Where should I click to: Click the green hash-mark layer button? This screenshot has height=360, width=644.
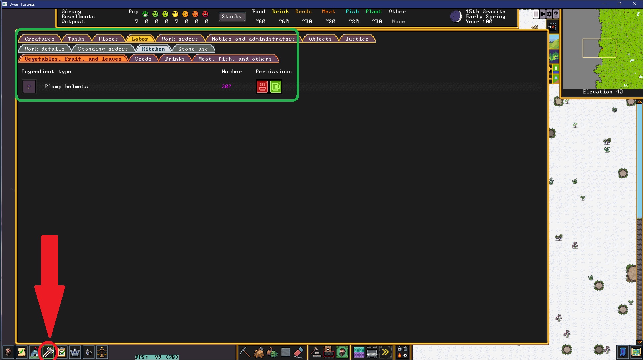(x=556, y=69)
